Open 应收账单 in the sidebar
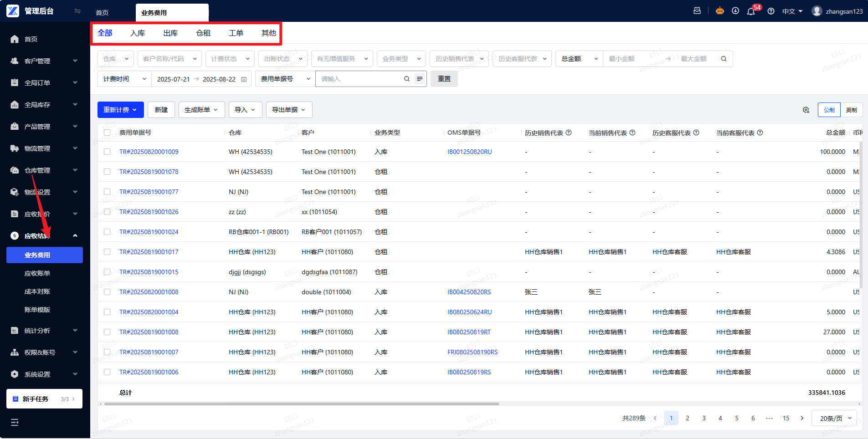This screenshot has height=439, width=868. pyautogui.click(x=37, y=273)
